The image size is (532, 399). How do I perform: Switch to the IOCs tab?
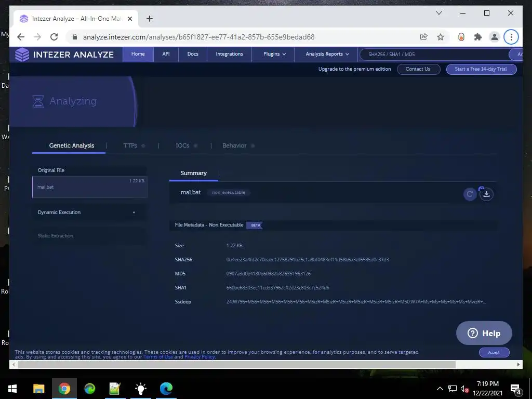182,145
